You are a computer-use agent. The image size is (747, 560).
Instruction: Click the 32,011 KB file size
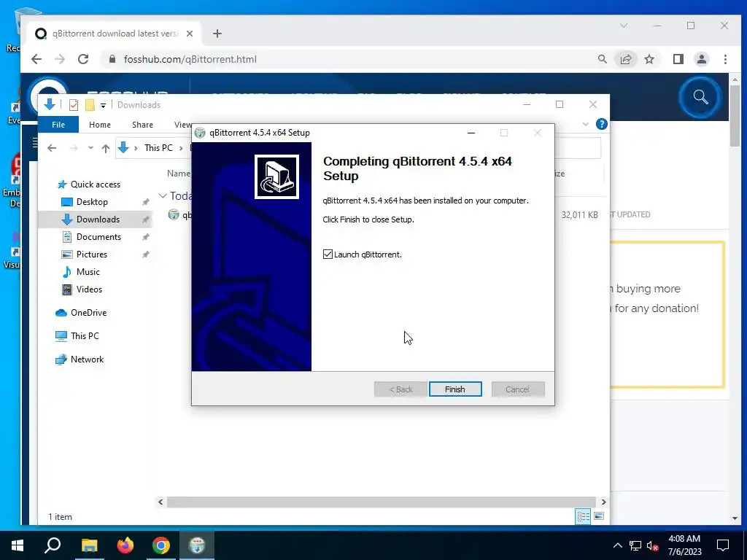(x=579, y=215)
